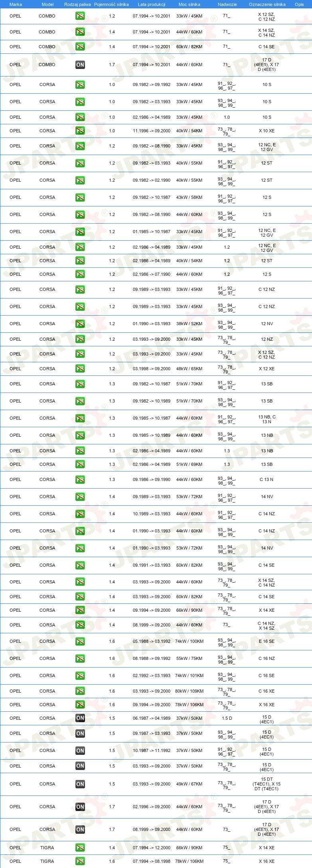312x868 pixels.
Task: Click the '07.1994 -> 12.2000' production years cell
Action: click(152, 848)
